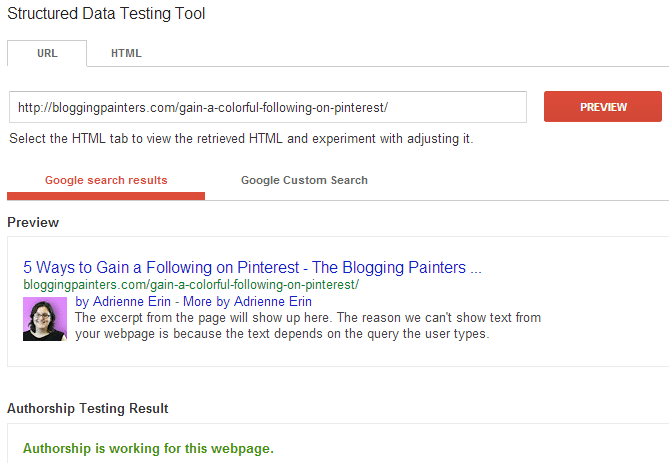Open the 'More by Adrienne Erin' link
The height and width of the screenshot is (463, 669).
(x=247, y=302)
